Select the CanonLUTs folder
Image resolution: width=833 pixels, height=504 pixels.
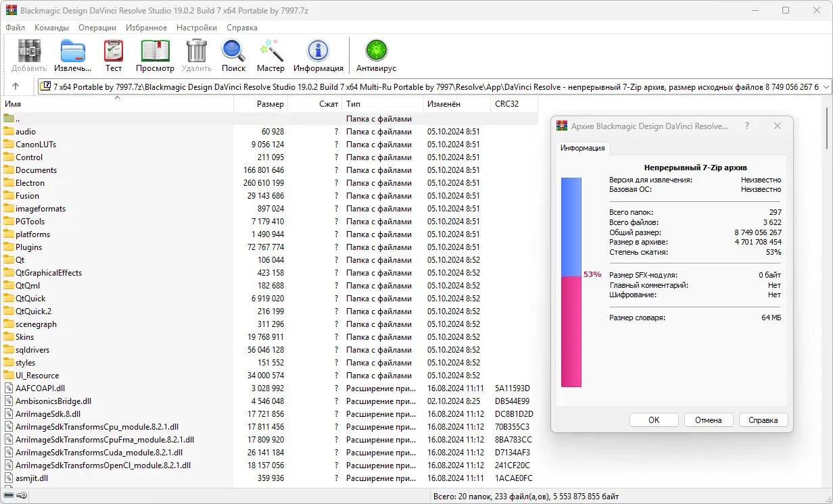(30, 145)
